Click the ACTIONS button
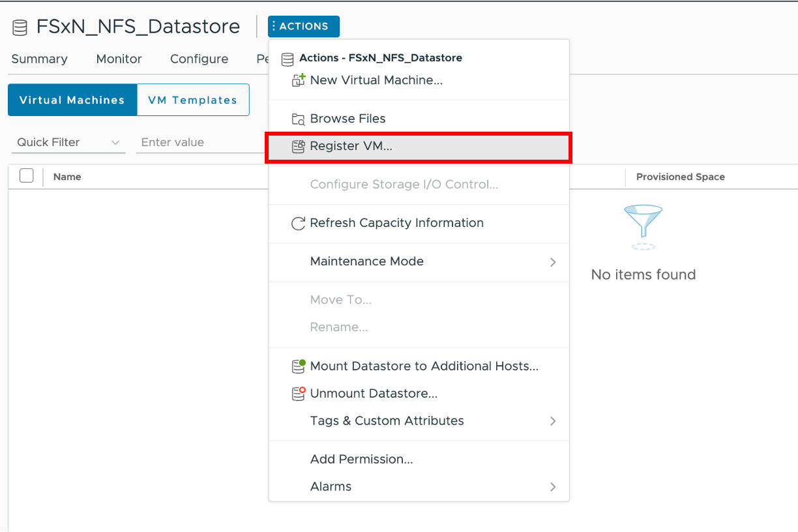Image resolution: width=798 pixels, height=532 pixels. [x=303, y=27]
